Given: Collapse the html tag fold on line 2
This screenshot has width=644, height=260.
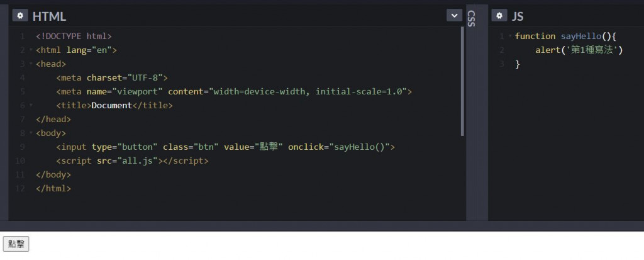Looking at the screenshot, I should click(x=31, y=50).
